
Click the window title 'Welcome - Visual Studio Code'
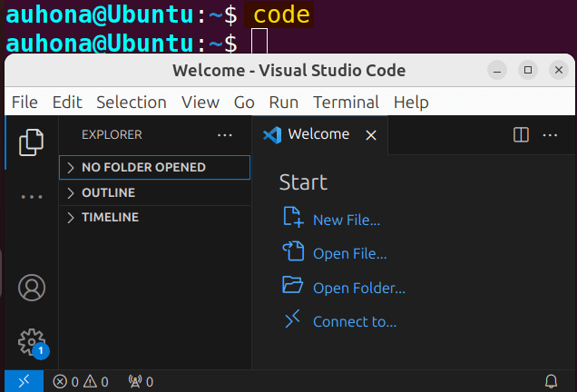click(x=288, y=70)
